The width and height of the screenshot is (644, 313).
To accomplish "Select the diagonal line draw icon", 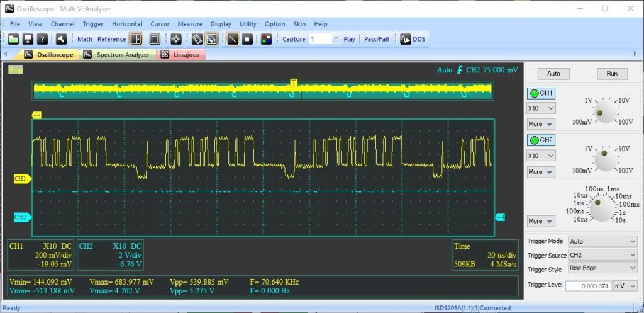I will 233,39.
